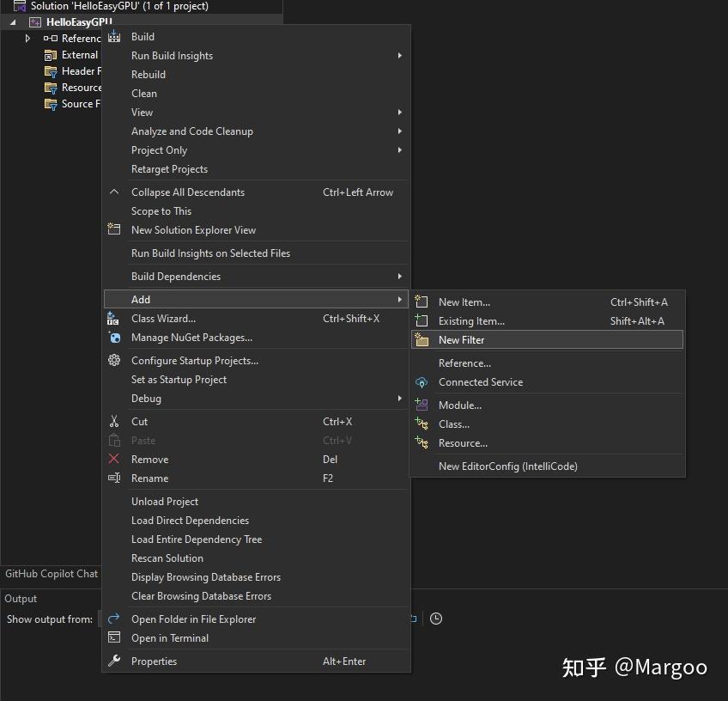Viewport: 728px width, 701px height.
Task: Click the New Solution Explorer View icon
Action: pos(114,229)
